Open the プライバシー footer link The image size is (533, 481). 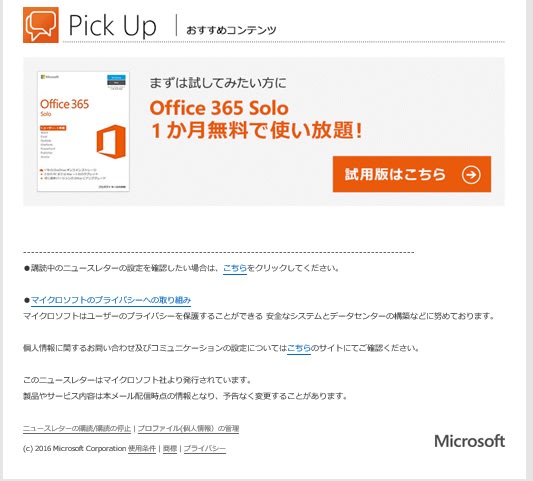coord(205,449)
